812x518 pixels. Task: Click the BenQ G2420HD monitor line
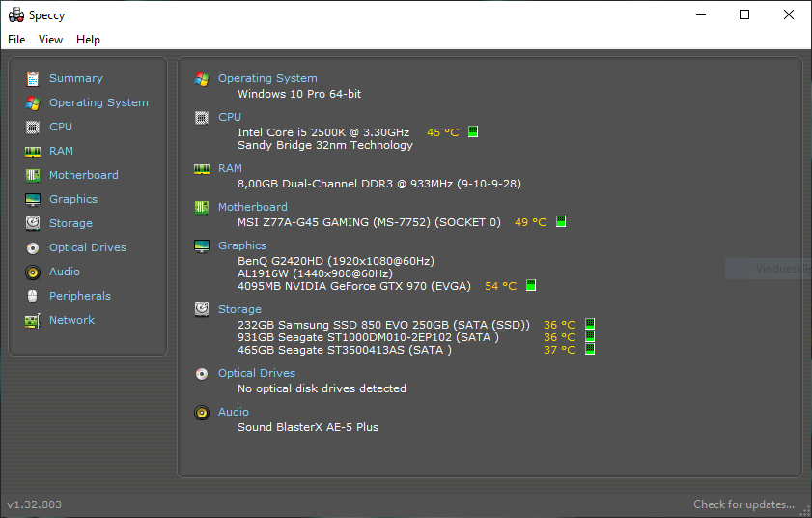point(336,261)
